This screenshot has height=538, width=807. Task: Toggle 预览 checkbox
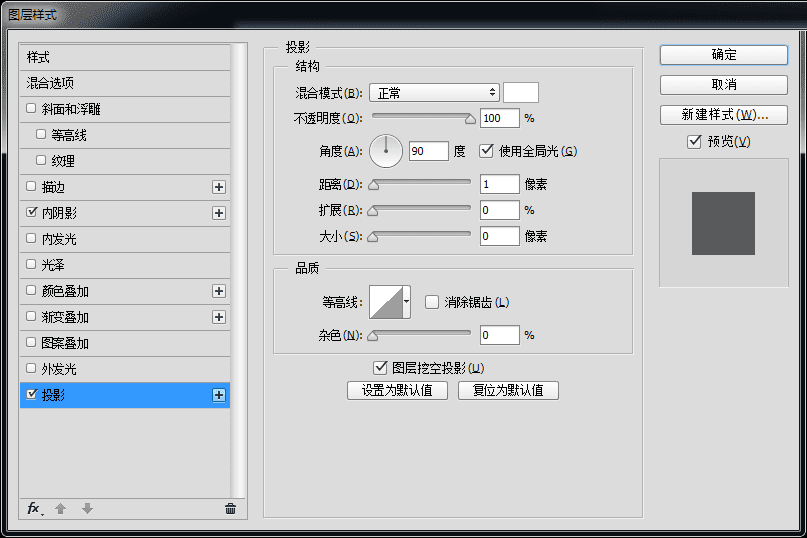point(694,141)
